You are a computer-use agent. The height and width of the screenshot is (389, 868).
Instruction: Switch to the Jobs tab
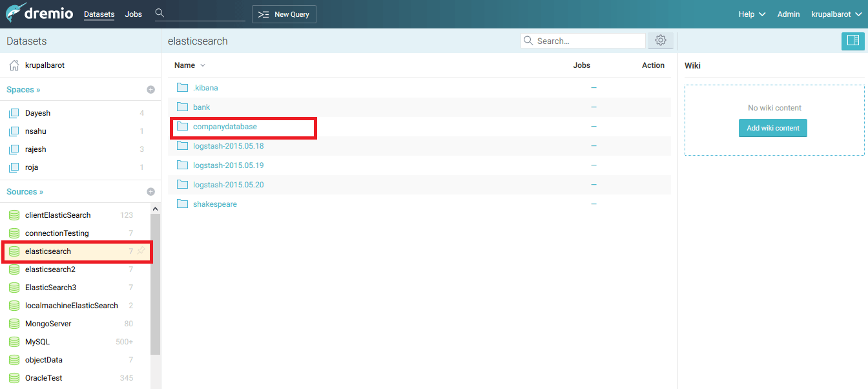point(134,14)
